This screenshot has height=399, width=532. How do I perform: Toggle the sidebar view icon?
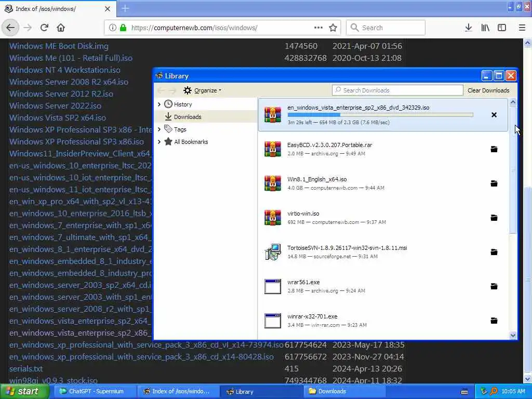tap(502, 28)
